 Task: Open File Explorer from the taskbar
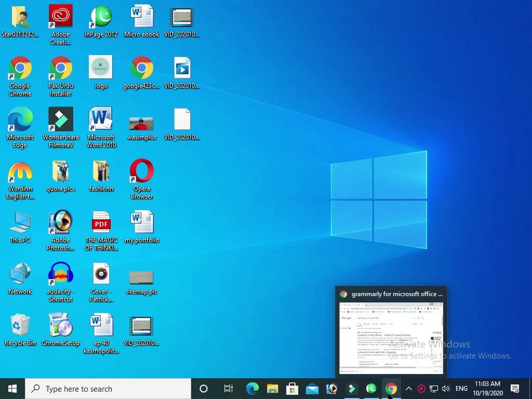pyautogui.click(x=273, y=389)
